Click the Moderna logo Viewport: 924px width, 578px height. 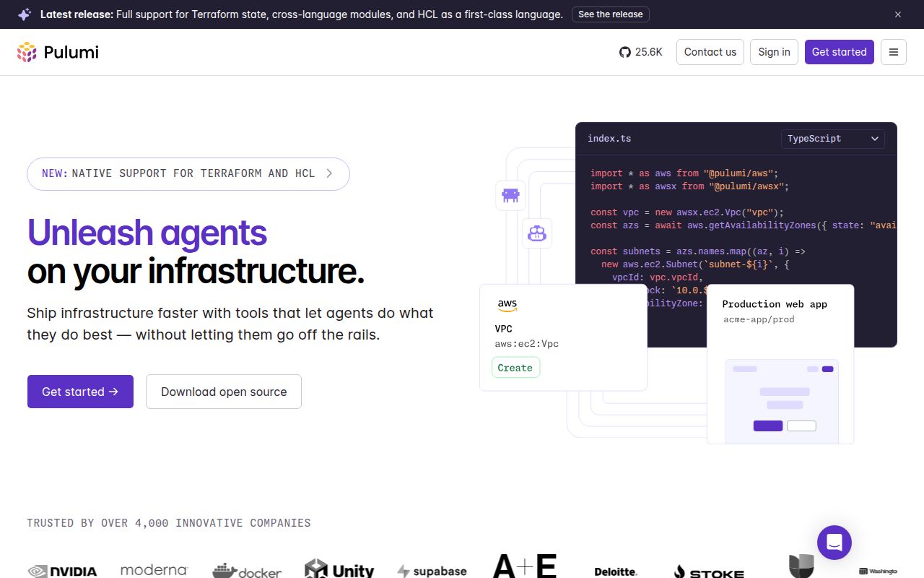[154, 570]
